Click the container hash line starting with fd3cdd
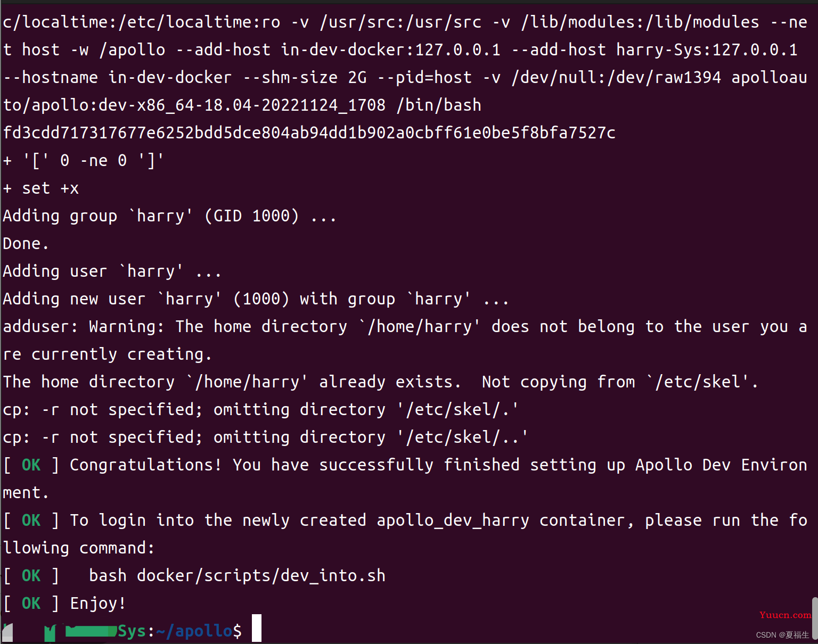Viewport: 818px width, 644px height. (309, 133)
